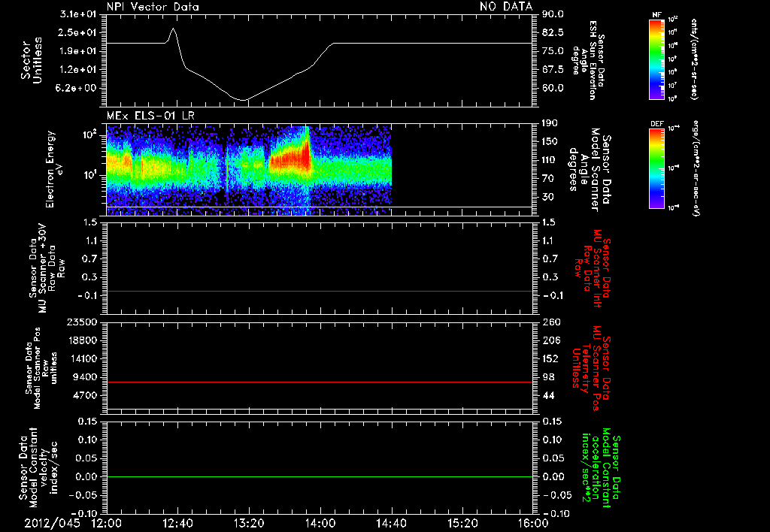This screenshot has width=770, height=532.
Task: Click the 14:40 time axis label
Action: pos(391,523)
